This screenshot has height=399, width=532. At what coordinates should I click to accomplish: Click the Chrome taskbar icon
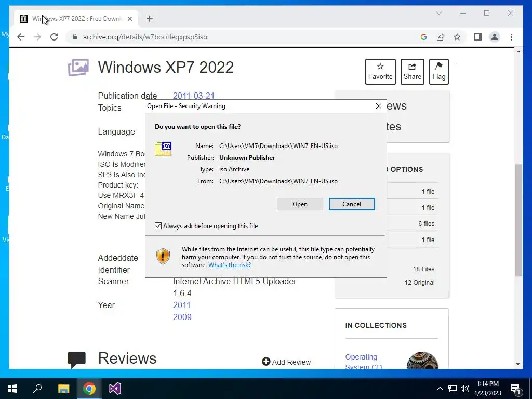tap(89, 389)
